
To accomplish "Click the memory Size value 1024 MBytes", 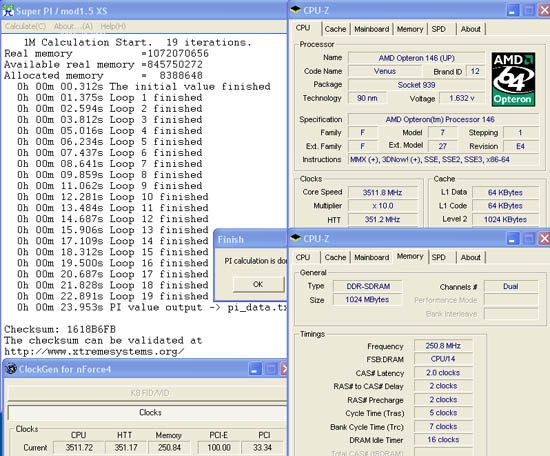I will tap(368, 300).
